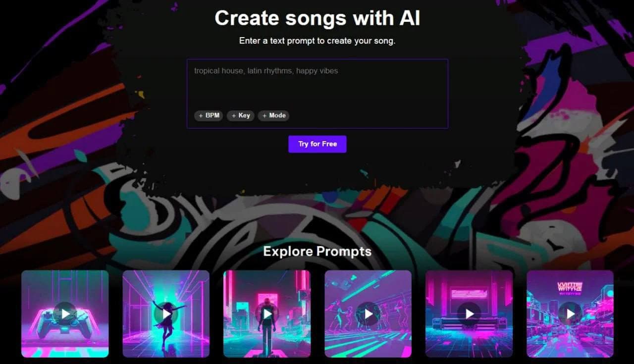Open the retro street scene thumbnail
Viewport: 634px width, 364px height.
point(570,314)
